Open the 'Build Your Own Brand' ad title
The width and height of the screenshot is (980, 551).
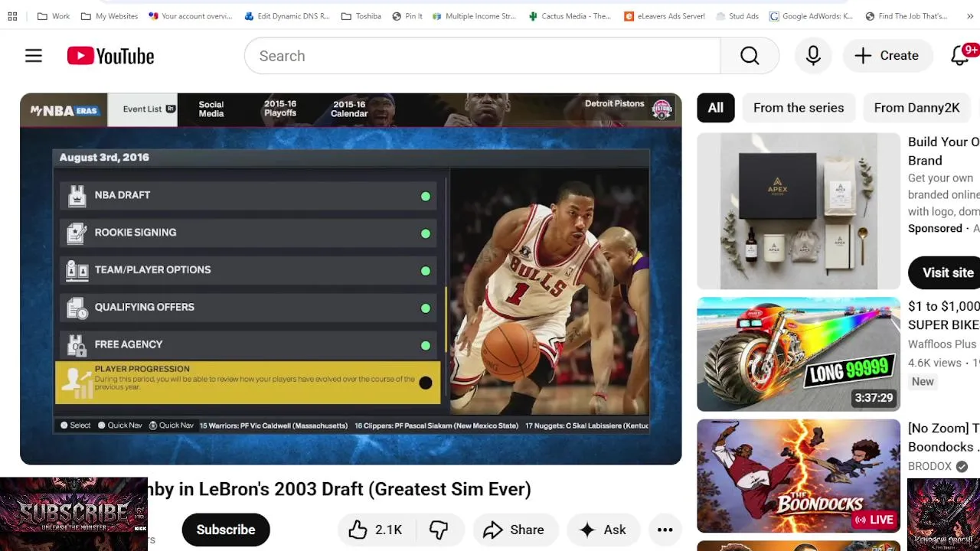pos(944,151)
